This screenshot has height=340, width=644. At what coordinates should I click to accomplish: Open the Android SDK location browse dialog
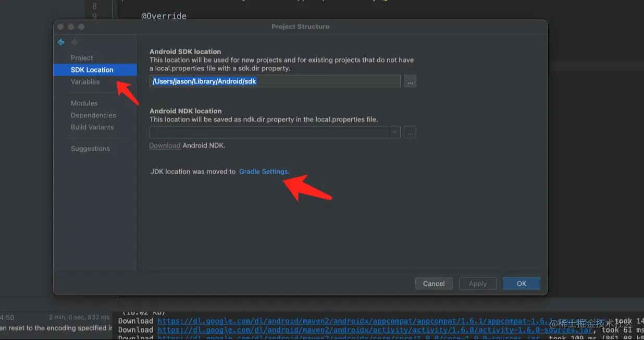[x=410, y=81]
